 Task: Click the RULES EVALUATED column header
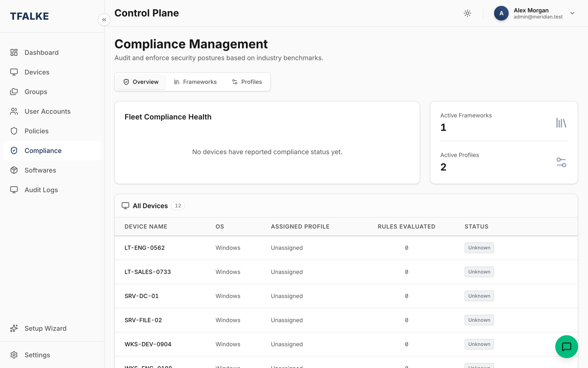406,227
